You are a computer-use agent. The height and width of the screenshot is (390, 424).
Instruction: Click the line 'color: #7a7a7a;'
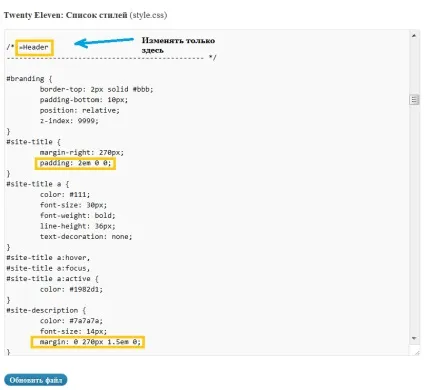point(71,321)
